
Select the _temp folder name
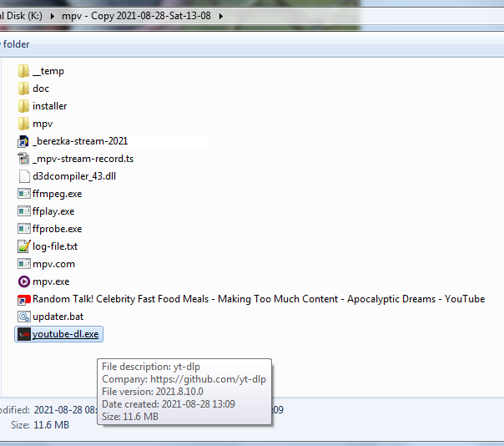point(48,71)
